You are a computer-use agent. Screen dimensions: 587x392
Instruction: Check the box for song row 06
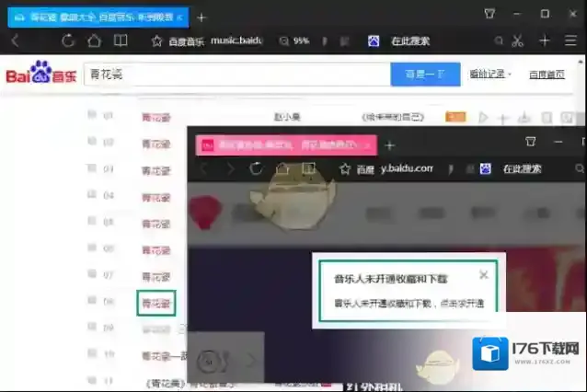[92, 248]
